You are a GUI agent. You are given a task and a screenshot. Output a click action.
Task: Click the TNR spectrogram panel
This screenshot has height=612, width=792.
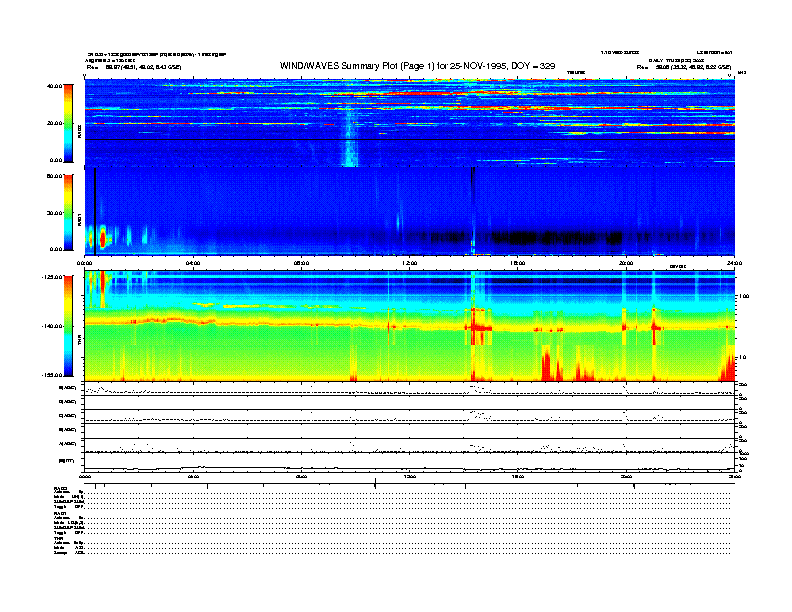click(x=410, y=326)
